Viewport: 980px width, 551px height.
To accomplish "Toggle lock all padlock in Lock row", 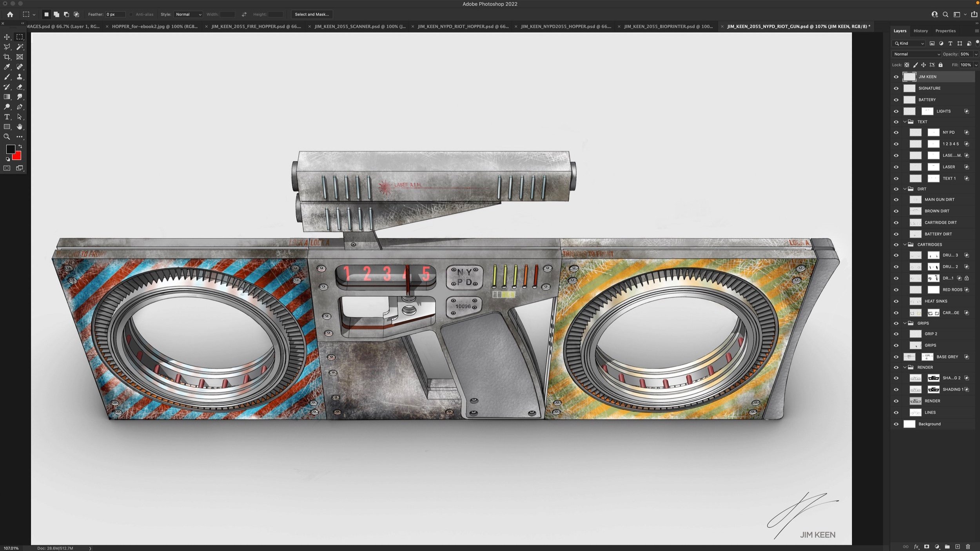I will [x=940, y=65].
